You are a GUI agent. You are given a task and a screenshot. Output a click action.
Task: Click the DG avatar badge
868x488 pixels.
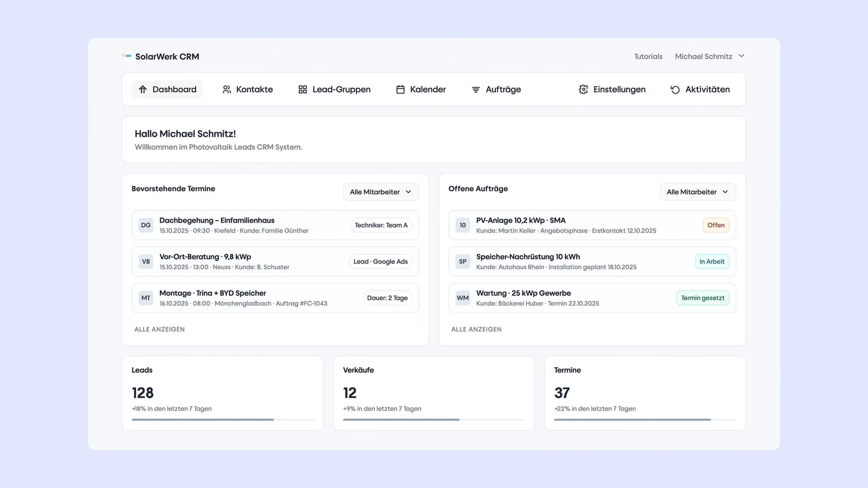click(x=146, y=225)
